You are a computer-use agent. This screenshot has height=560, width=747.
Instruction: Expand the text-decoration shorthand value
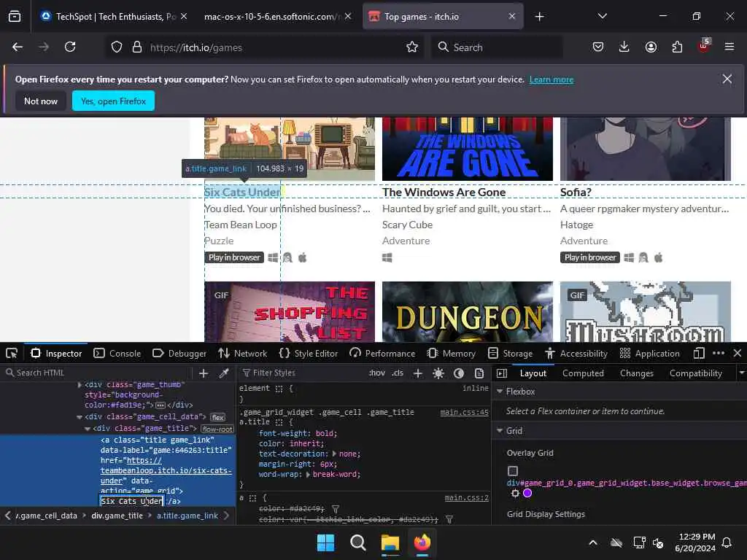334,454
